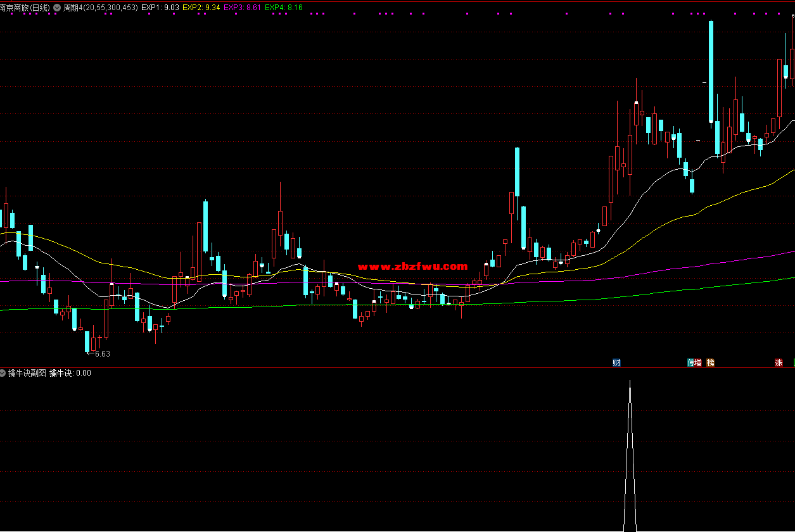Select the magenta EXP3: 8.61 readout
Viewport: 795px width, 532px height.
coord(243,8)
